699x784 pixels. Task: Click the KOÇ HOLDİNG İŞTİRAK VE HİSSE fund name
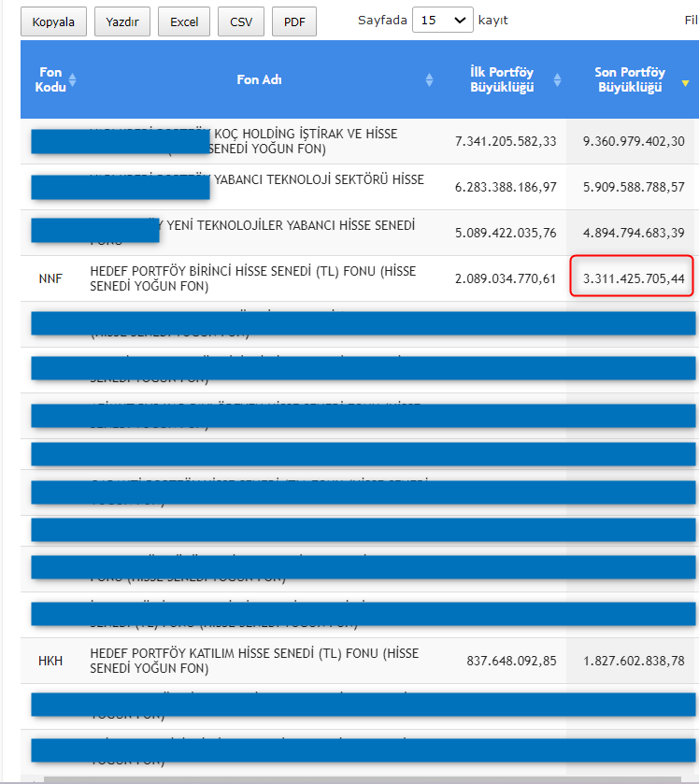306,134
